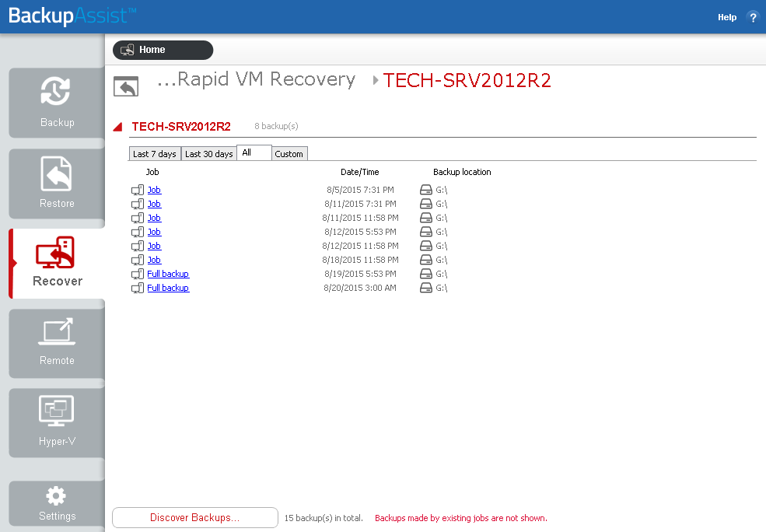Image resolution: width=766 pixels, height=532 pixels.
Task: Click the date '8/5/2015 7:31 PM'
Action: click(x=360, y=190)
